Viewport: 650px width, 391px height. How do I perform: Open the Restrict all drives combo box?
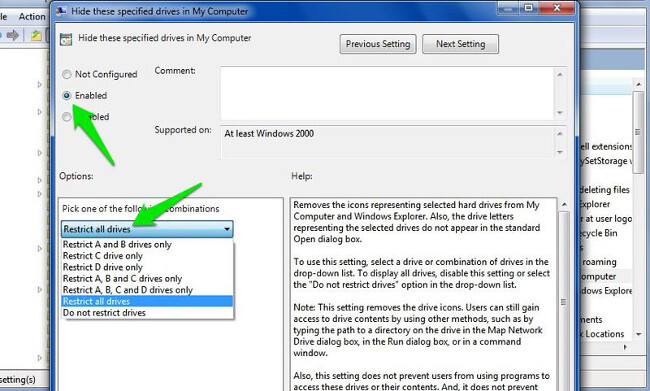tap(147, 229)
